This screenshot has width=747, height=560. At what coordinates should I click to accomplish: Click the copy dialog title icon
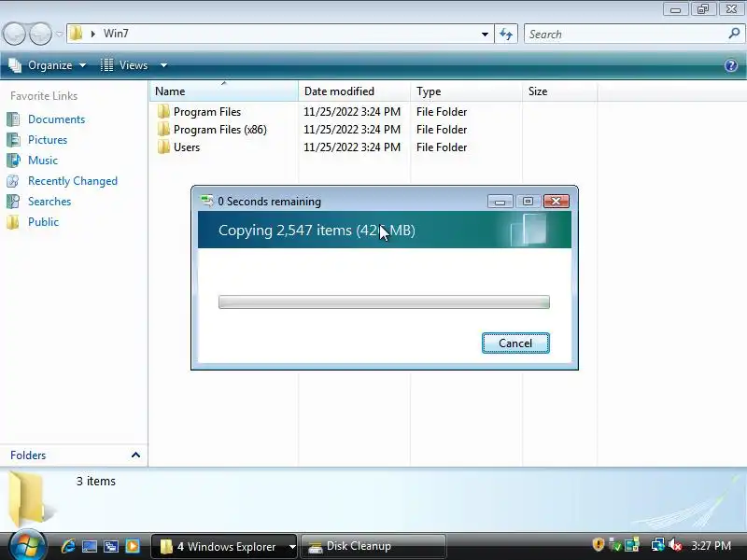click(x=206, y=201)
